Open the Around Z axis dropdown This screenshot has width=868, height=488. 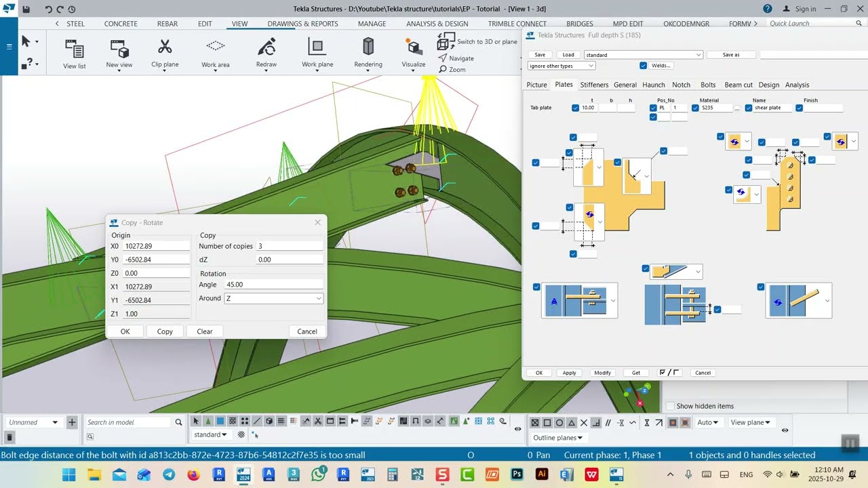coord(274,298)
